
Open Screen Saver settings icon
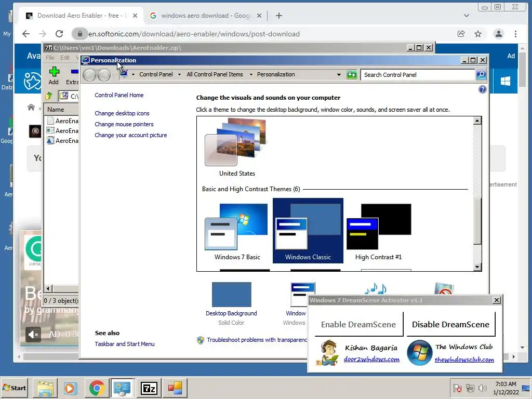pos(444,288)
